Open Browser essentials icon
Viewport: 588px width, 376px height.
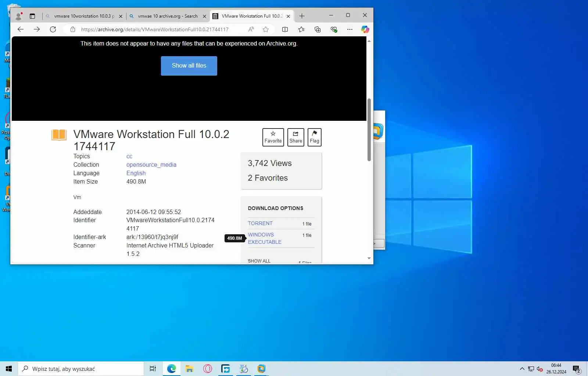[x=334, y=29]
